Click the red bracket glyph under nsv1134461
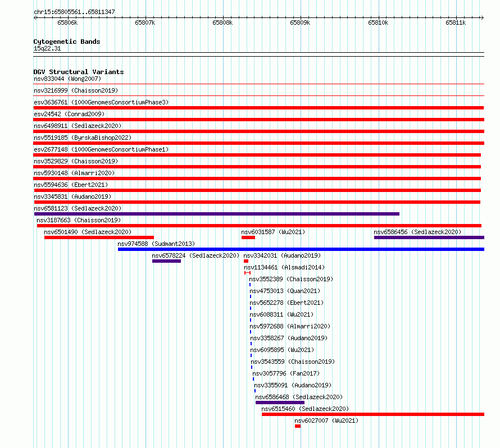 247,273
